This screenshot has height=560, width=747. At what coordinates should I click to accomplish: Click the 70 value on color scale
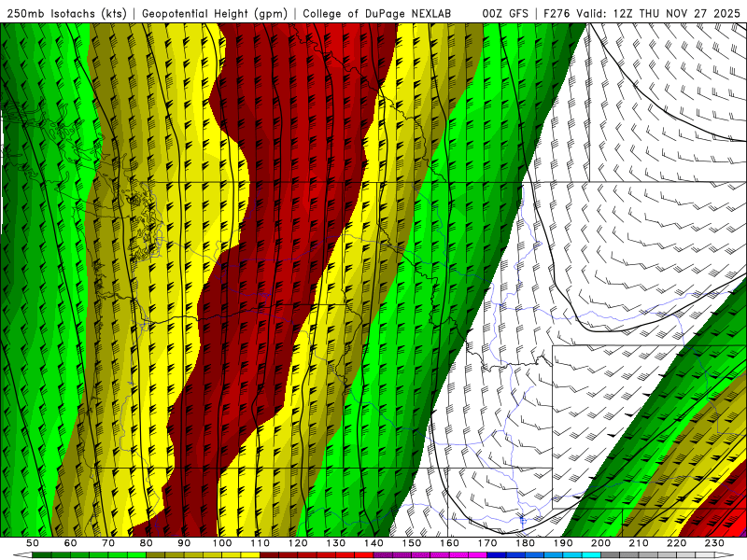(108, 543)
